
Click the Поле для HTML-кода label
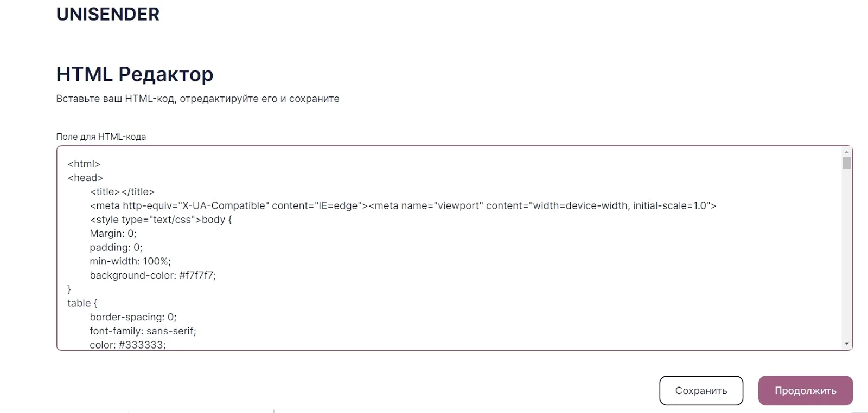point(101,137)
